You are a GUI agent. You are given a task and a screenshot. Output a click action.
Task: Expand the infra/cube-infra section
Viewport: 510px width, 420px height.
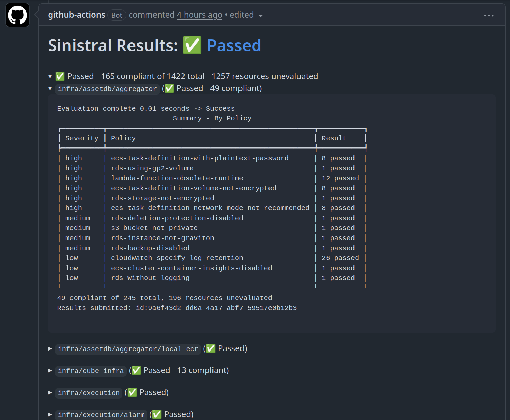50,370
